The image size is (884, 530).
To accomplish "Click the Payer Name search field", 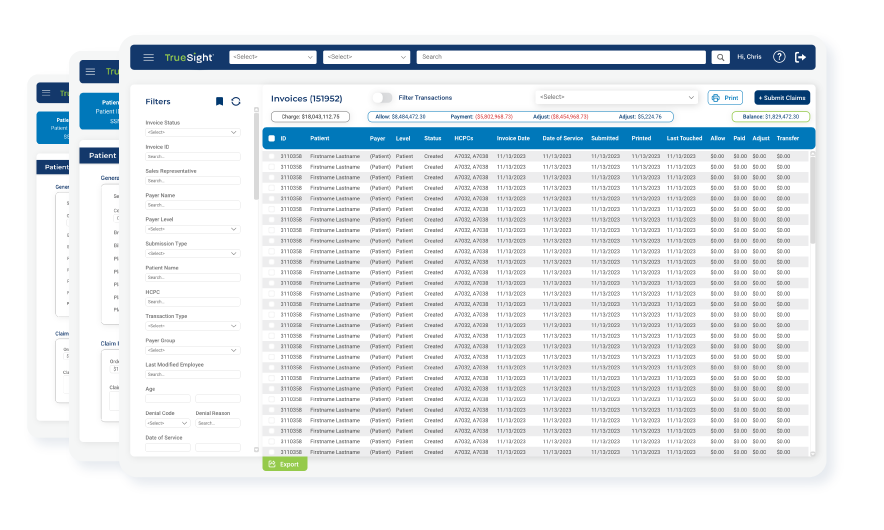I will pos(192,205).
